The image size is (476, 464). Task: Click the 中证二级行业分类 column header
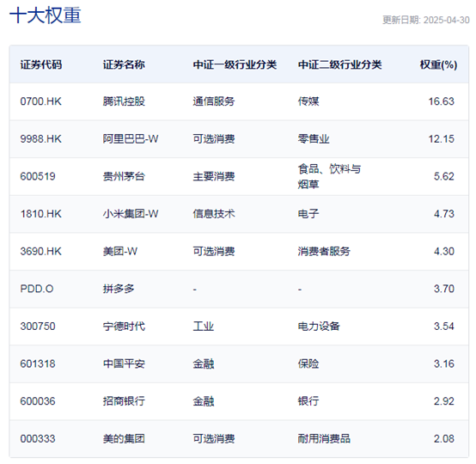coord(339,64)
